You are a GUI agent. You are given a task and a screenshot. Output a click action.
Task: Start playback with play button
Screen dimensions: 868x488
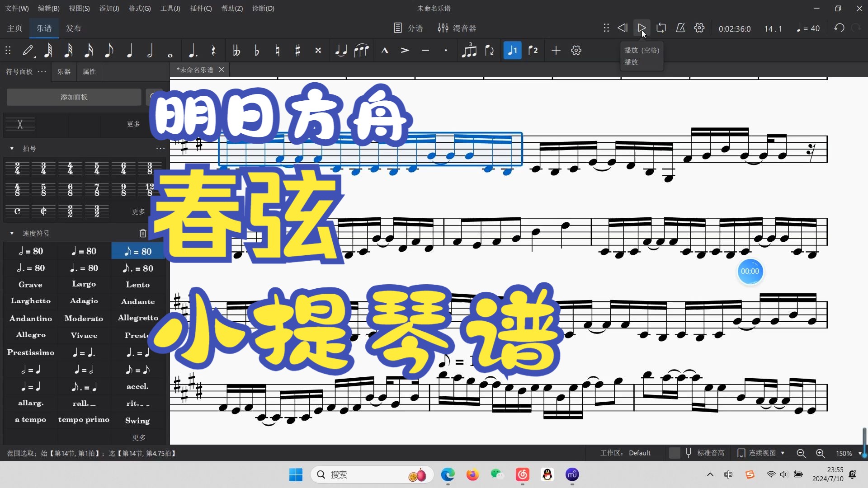[642, 28]
